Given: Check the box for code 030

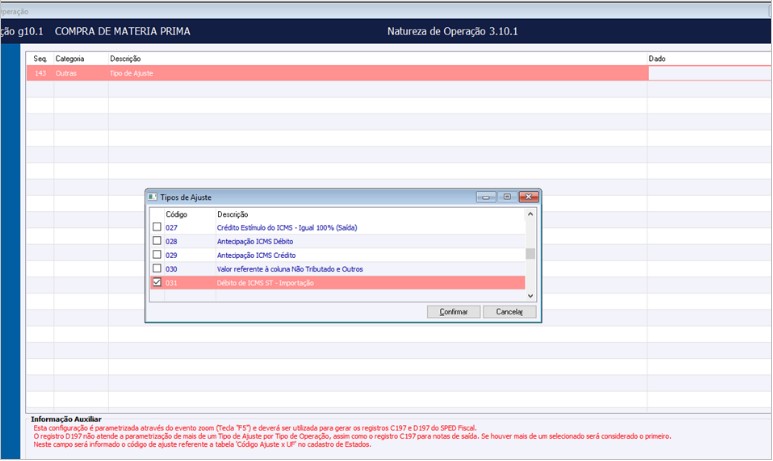Looking at the screenshot, I should pyautogui.click(x=157, y=268).
